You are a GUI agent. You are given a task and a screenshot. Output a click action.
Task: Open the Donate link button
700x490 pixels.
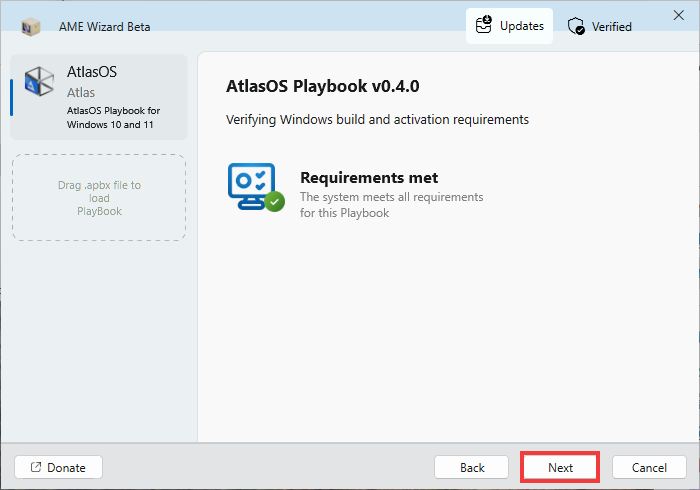(58, 467)
